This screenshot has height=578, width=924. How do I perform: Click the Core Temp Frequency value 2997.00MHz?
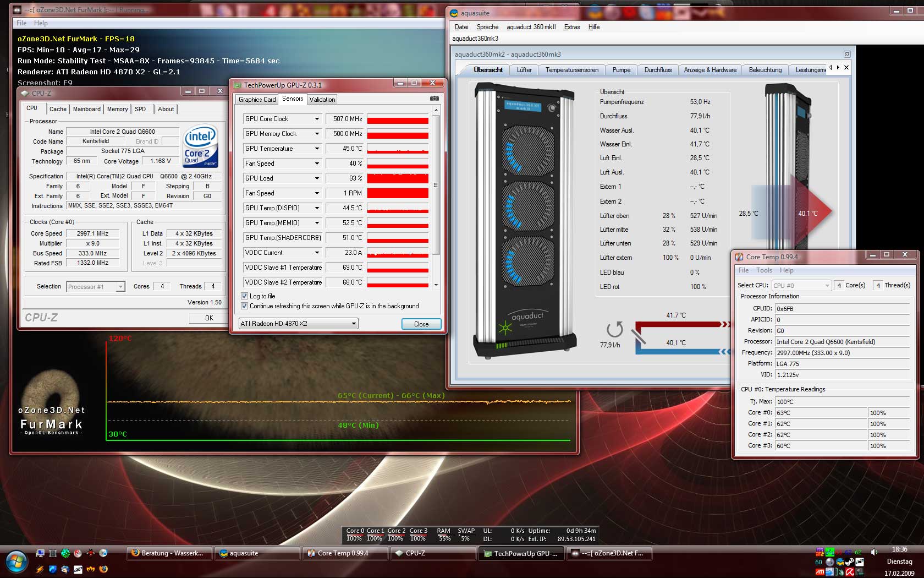(842, 353)
